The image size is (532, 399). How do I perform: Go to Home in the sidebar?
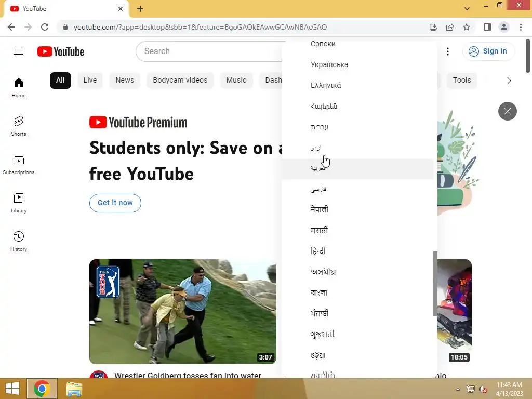click(19, 87)
